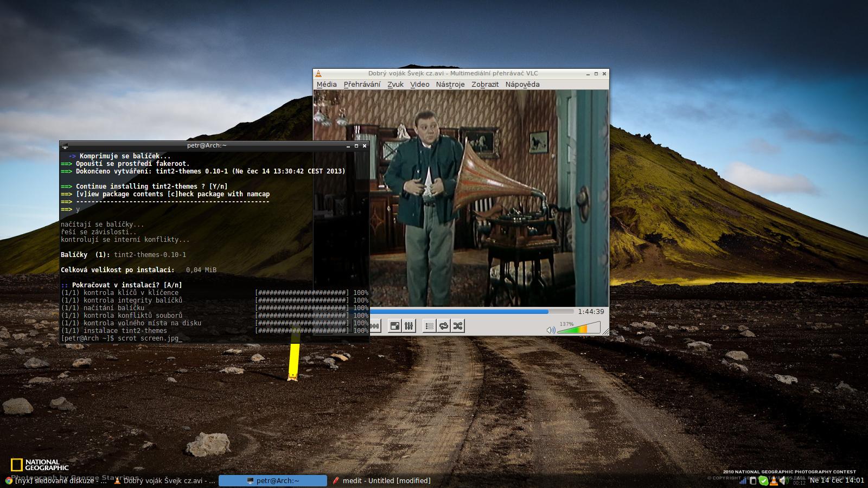868x488 pixels.
Task: Toggle fullscreen video button in VLC
Action: pyautogui.click(x=395, y=326)
